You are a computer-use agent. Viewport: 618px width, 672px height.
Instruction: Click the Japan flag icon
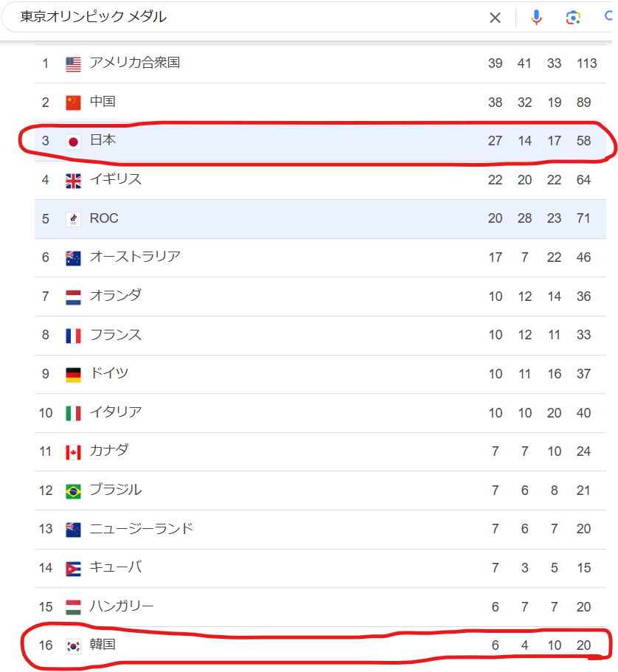(x=73, y=141)
